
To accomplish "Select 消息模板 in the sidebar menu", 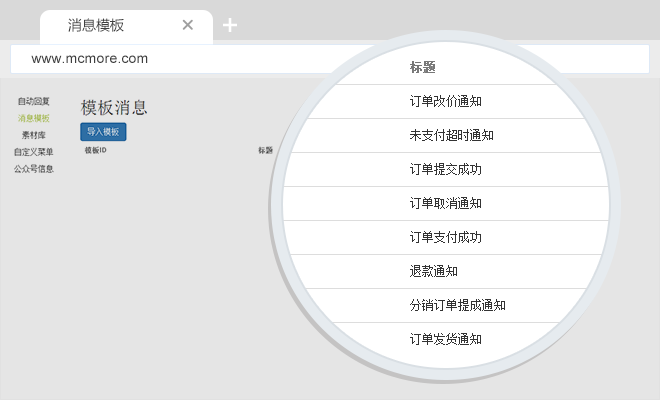I will tap(34, 118).
